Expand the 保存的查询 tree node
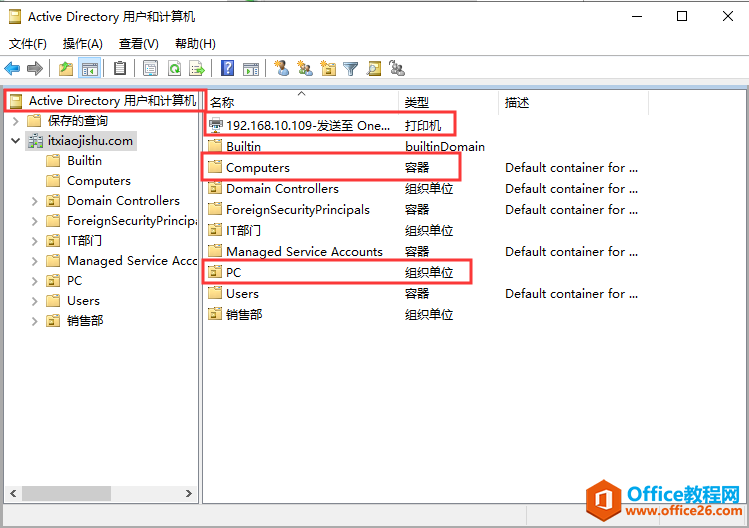Image resolution: width=749 pixels, height=528 pixels. coord(15,121)
